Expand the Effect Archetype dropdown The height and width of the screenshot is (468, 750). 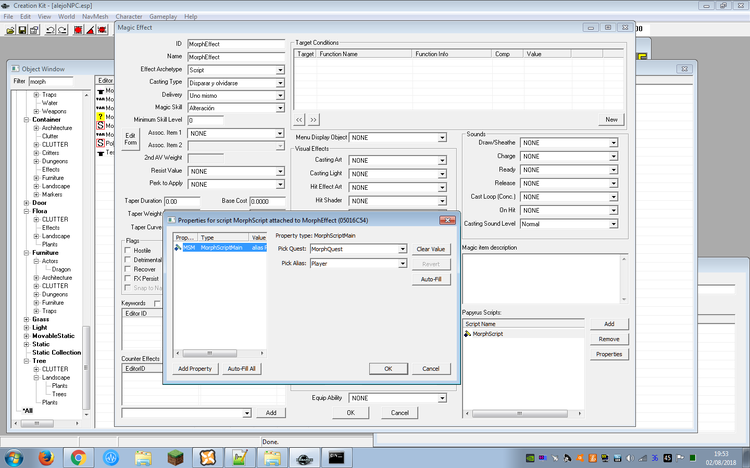pyautogui.click(x=280, y=70)
